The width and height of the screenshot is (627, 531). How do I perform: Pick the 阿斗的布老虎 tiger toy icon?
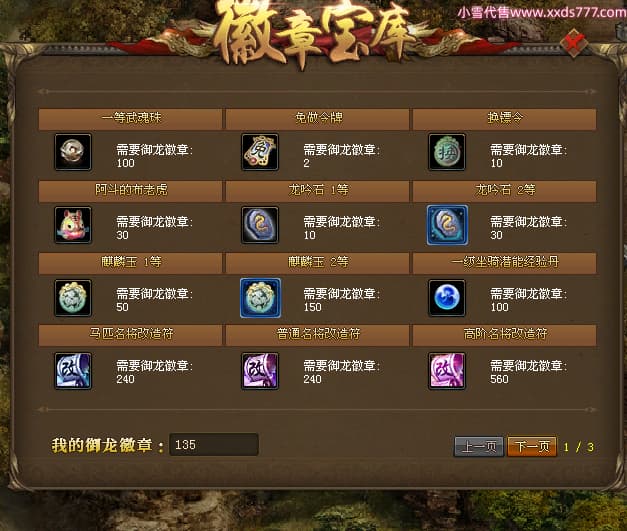(73, 225)
